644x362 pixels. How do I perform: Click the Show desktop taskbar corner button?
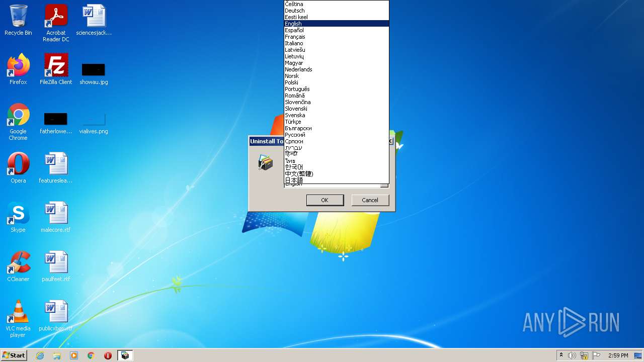(638, 355)
